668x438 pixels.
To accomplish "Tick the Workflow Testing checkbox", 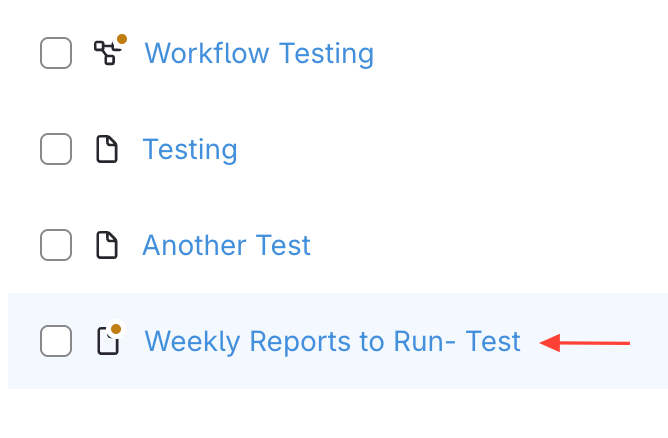I will point(56,53).
